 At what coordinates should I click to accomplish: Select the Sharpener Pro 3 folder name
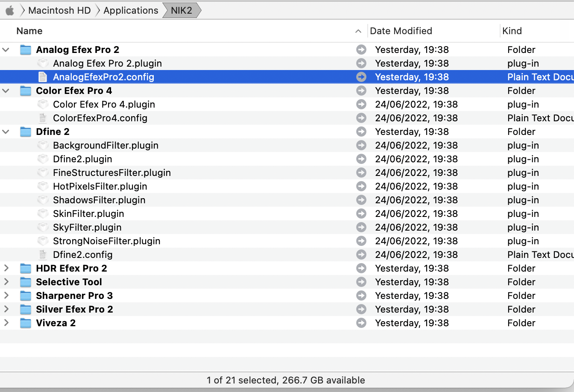coord(75,295)
